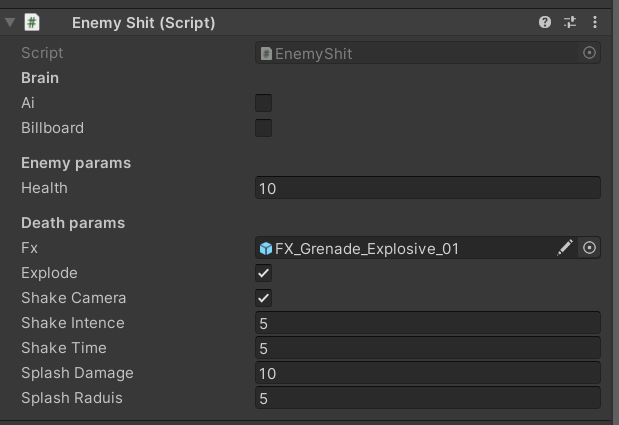Image resolution: width=619 pixels, height=425 pixels.
Task: Click the Shake Intence value field
Action: (x=428, y=323)
